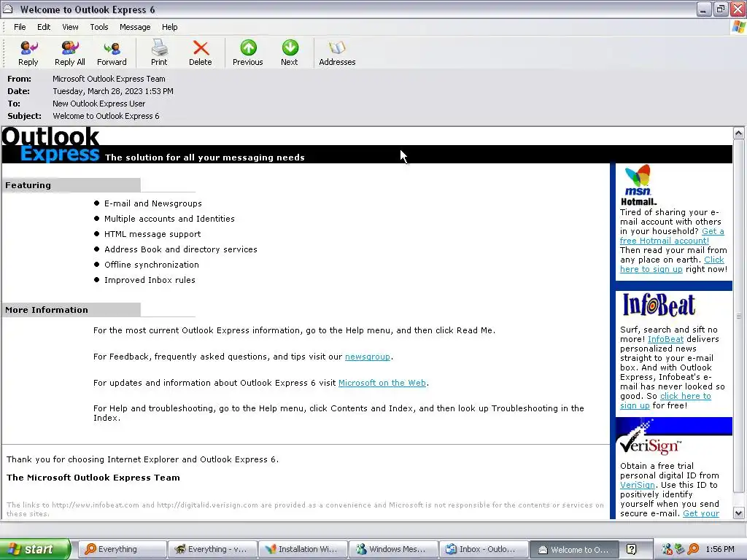This screenshot has width=747, height=560.
Task: Click the taskbar clock showing 1:56 PM
Action: click(720, 549)
